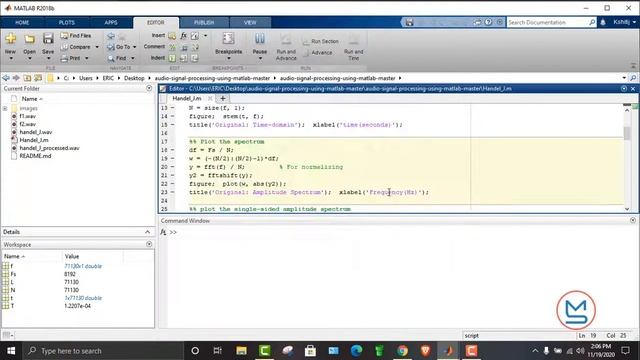Screen dimensions: 640x360
Task: Switch to the VIEW tab
Action: click(x=250, y=22)
